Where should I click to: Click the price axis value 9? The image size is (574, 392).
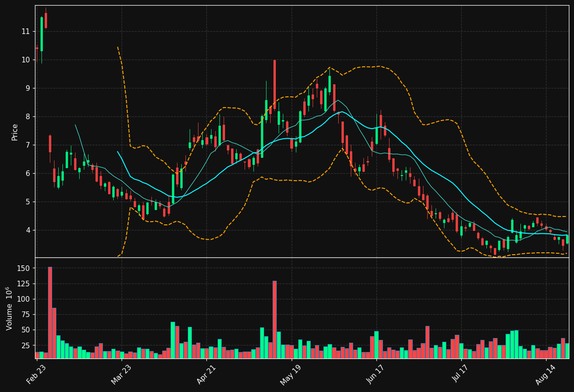[27, 88]
